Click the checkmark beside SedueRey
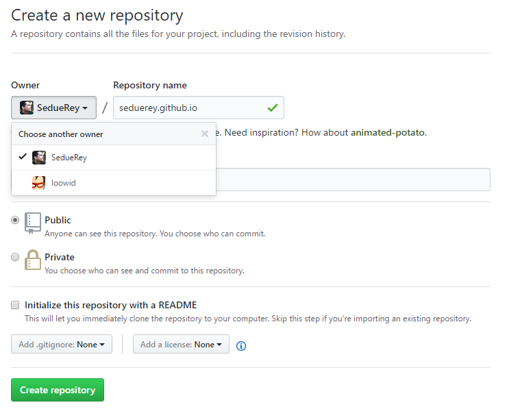 pos(23,157)
